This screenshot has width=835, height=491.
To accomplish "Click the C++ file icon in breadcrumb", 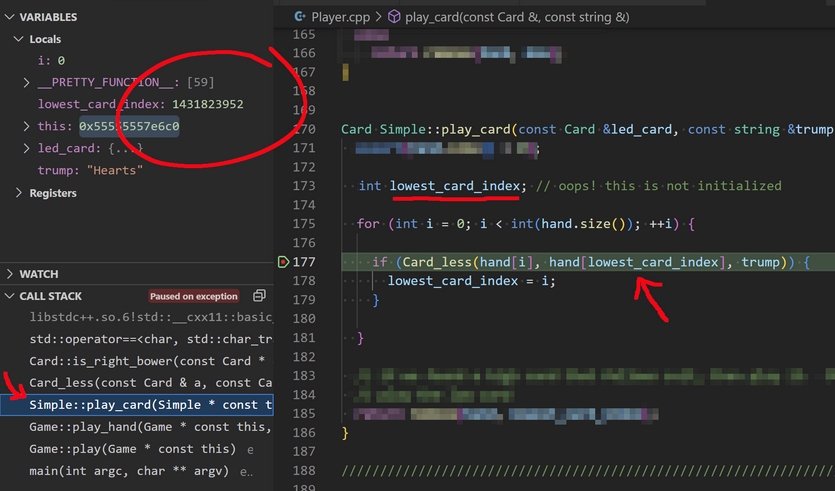I will point(300,17).
